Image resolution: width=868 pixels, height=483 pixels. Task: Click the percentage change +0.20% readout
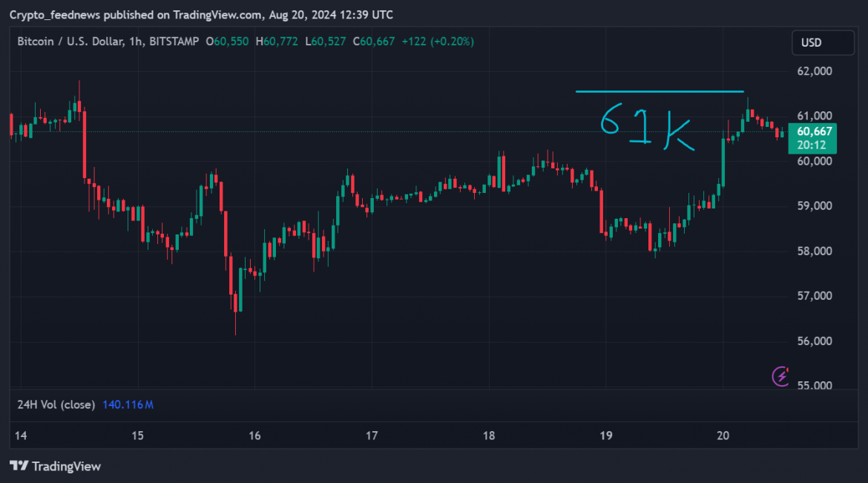point(450,42)
